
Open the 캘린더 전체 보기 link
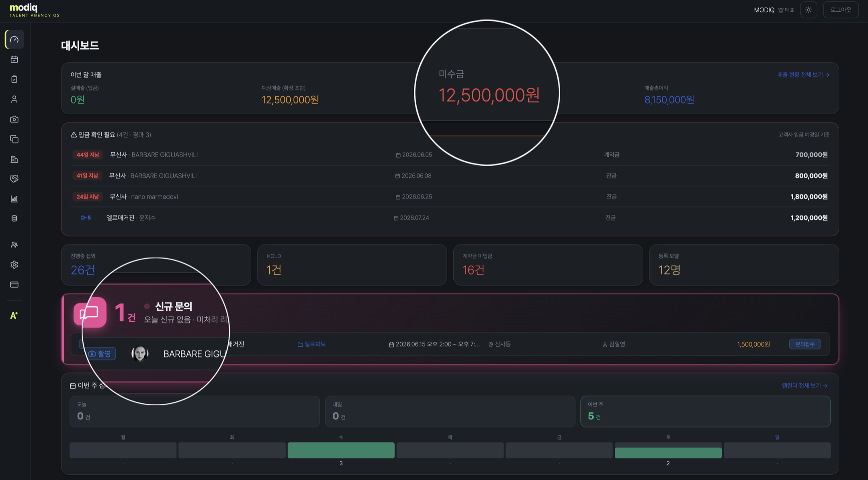click(x=805, y=386)
